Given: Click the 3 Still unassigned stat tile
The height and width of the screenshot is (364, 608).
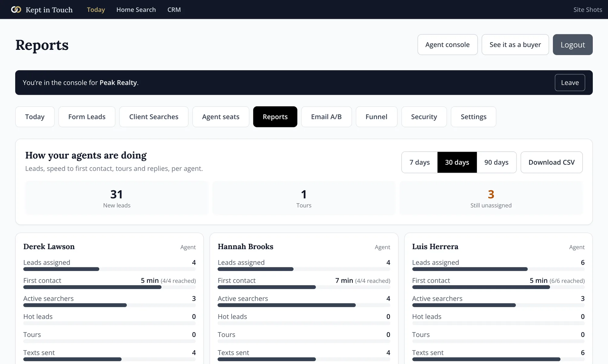Looking at the screenshot, I should pyautogui.click(x=491, y=198).
